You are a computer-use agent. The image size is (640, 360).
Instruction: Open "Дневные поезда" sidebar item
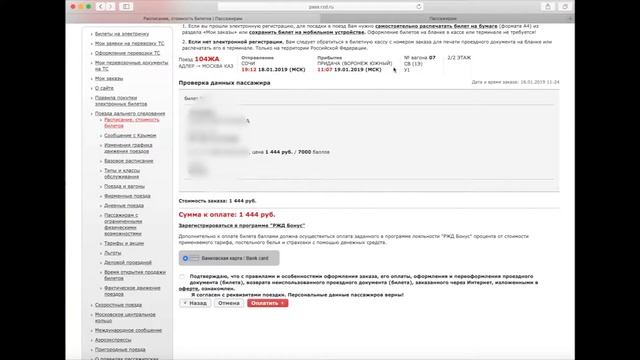[x=124, y=206]
